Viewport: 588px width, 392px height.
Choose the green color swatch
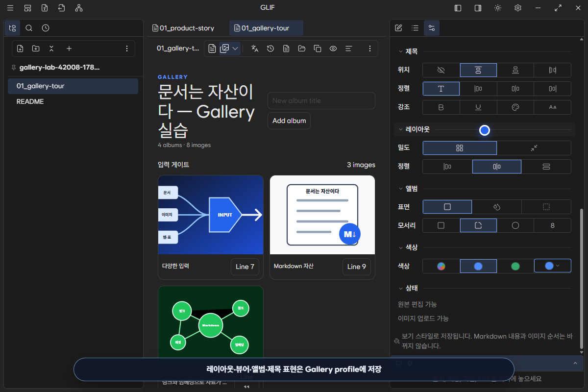coord(515,266)
